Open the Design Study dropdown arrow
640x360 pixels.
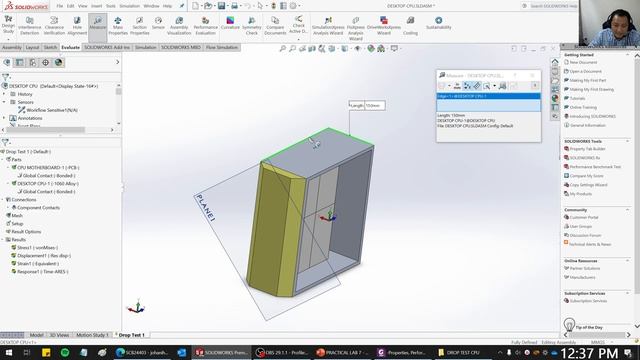click(x=8, y=40)
